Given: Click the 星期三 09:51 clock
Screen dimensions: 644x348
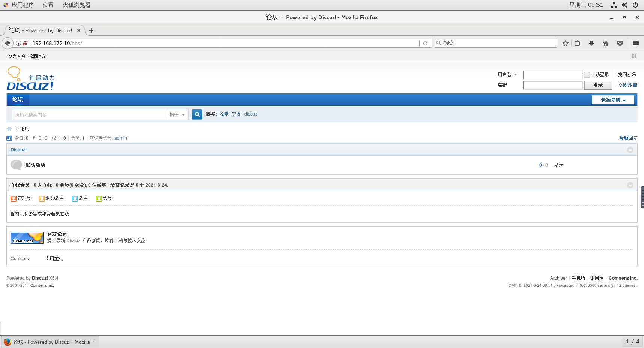Looking at the screenshot, I should click(586, 5).
